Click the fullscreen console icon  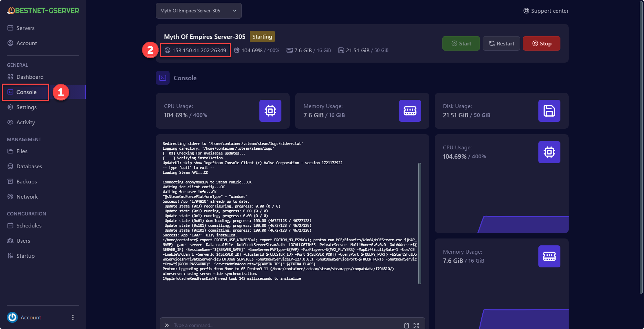point(416,325)
